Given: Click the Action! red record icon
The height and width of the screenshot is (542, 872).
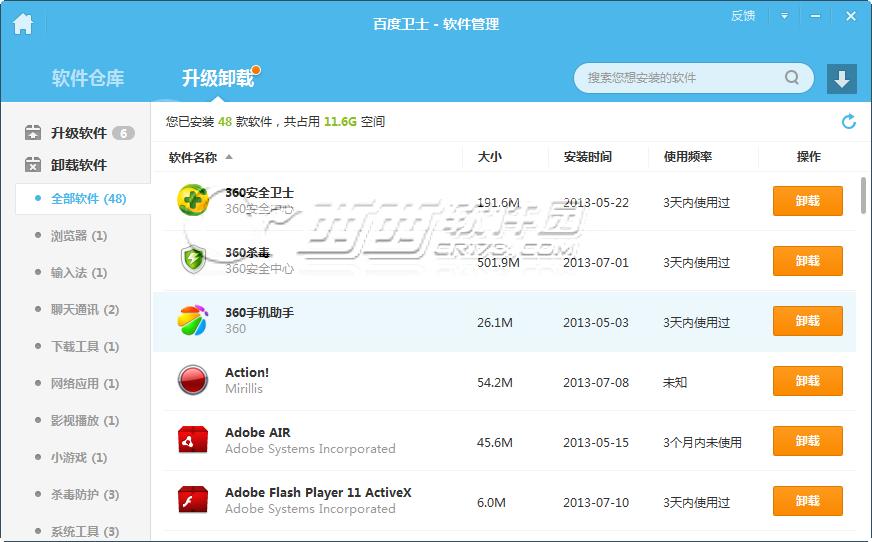Looking at the screenshot, I should [x=192, y=380].
